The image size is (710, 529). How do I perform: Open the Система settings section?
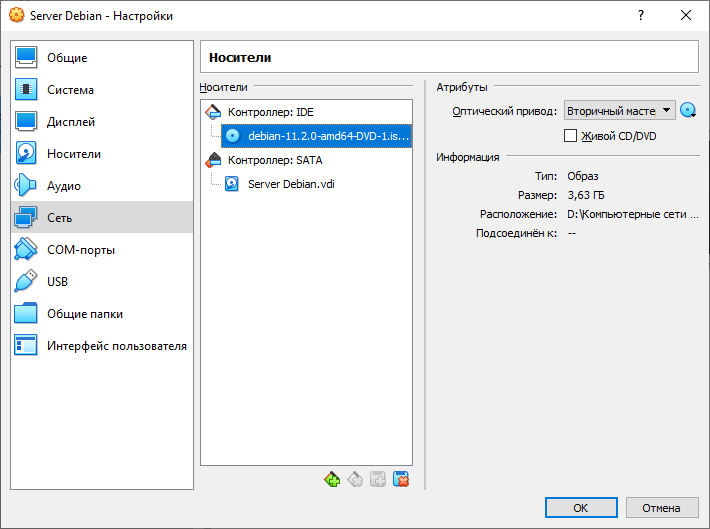pos(70,90)
